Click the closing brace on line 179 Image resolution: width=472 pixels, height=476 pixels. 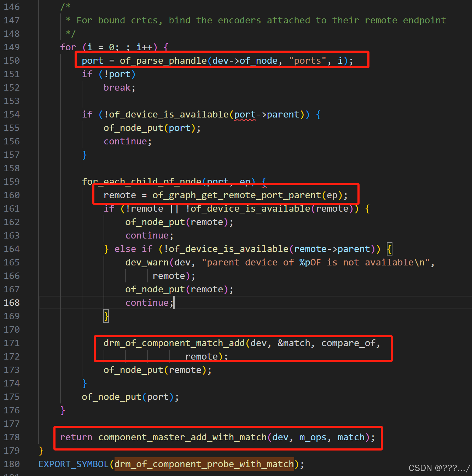[40, 451]
